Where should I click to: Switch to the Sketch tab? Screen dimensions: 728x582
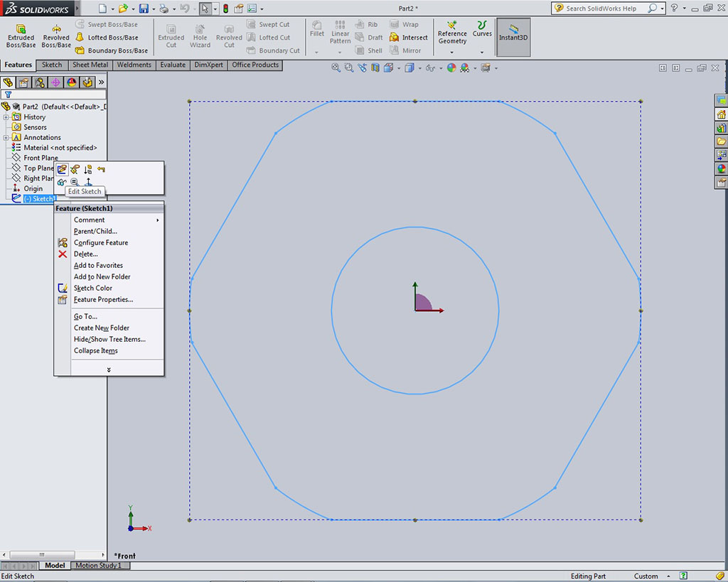(52, 65)
